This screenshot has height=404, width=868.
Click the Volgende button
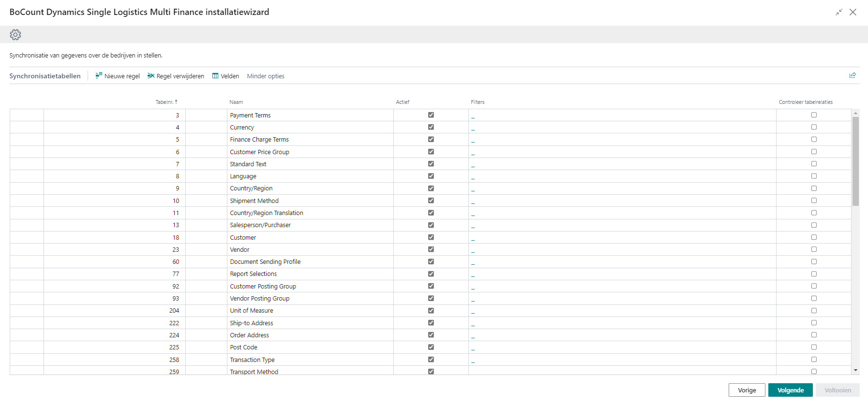(790, 390)
